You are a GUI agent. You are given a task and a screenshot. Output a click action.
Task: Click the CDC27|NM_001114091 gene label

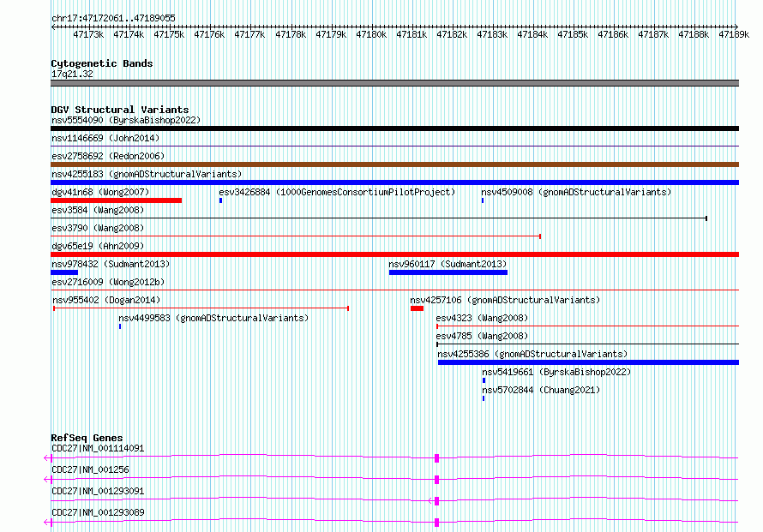coord(98,448)
